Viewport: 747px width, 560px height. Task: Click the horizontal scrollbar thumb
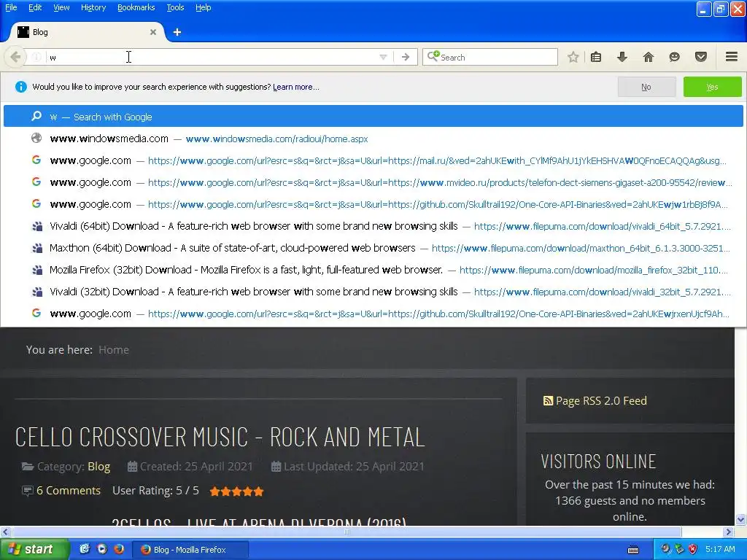pyautogui.click(x=347, y=532)
